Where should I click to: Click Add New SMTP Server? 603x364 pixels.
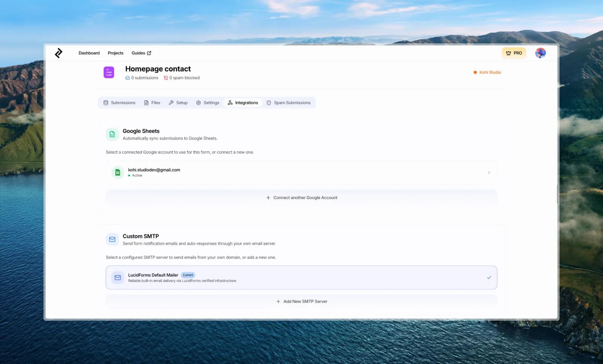(301, 302)
